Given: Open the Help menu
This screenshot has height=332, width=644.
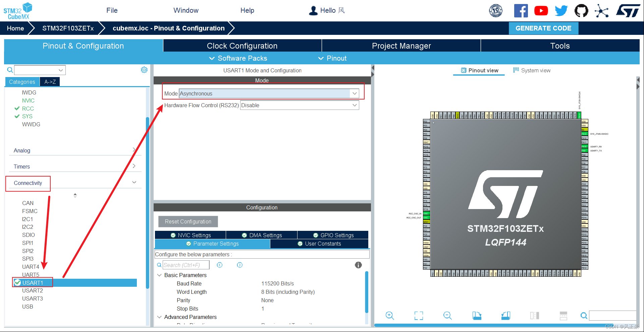Looking at the screenshot, I should pyautogui.click(x=247, y=10).
